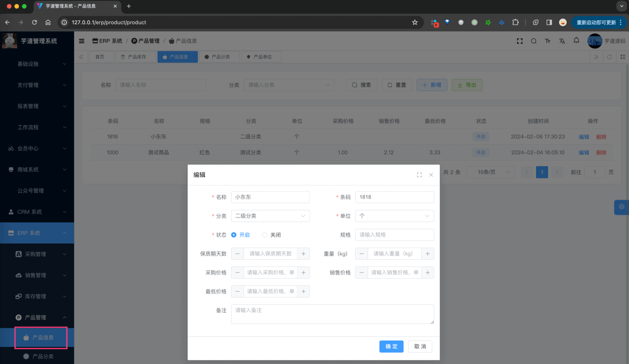Click the settings gear on the right edge
The height and width of the screenshot is (364, 629).
(x=621, y=207)
